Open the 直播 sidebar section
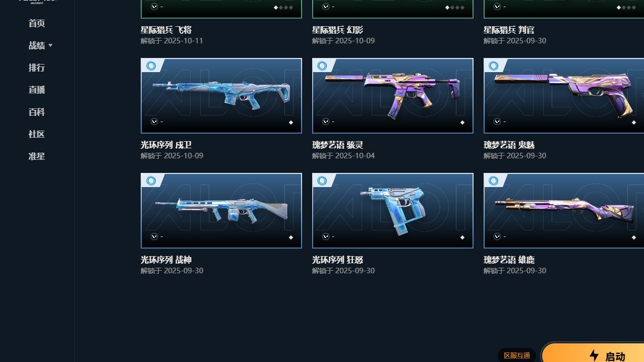 coord(37,90)
